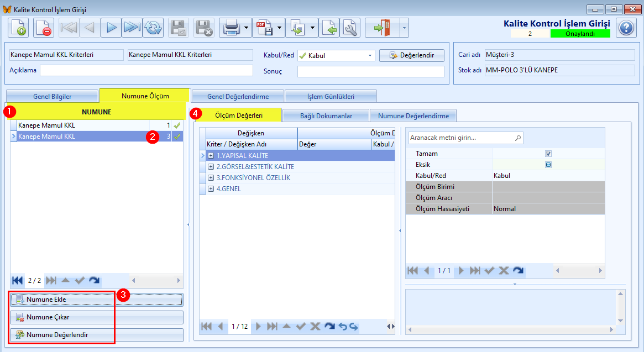Expand the 3.FONKSİYONEL ÖZELLİK group

[211, 178]
